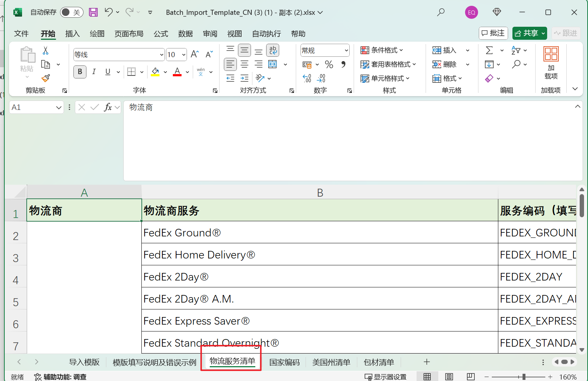This screenshot has width=588, height=381.
Task: Click the Cut scissors icon
Action: [x=46, y=50]
